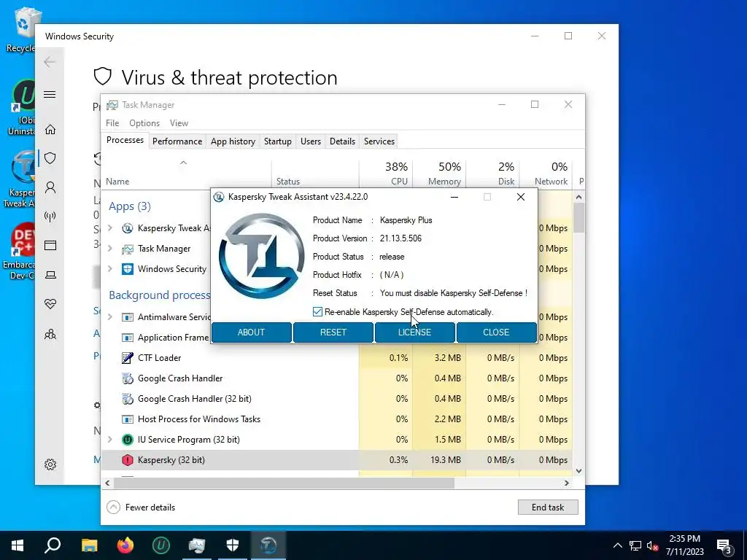Switch to the Startup tab
This screenshot has height=560, width=747.
tap(278, 141)
